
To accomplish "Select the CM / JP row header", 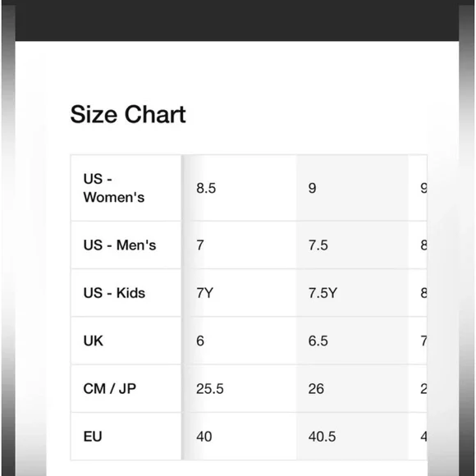I will (x=126, y=388).
